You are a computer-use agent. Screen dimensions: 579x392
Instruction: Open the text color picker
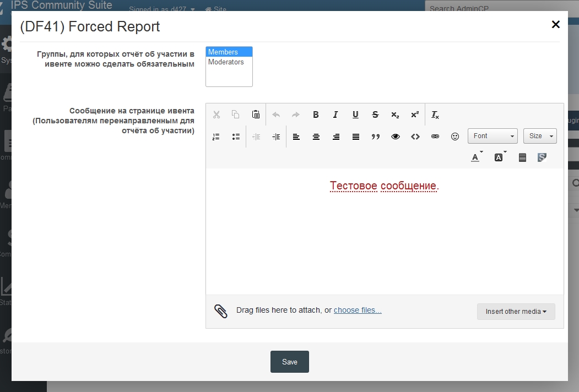475,157
